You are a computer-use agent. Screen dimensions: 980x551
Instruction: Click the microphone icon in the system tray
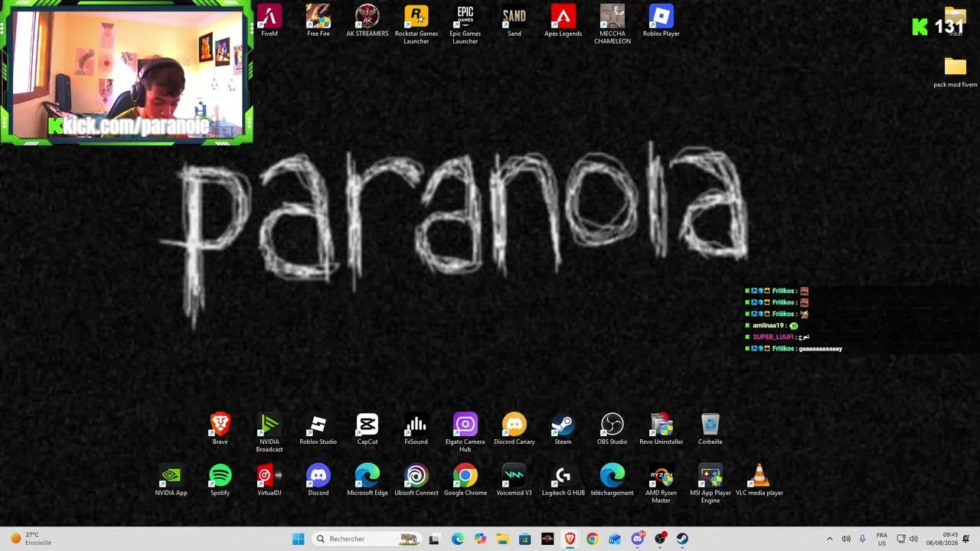tap(862, 539)
